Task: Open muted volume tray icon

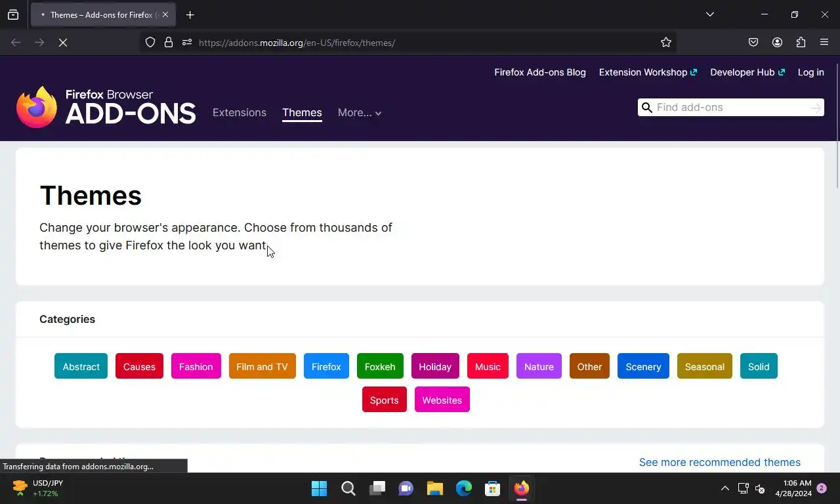Action: tap(760, 488)
